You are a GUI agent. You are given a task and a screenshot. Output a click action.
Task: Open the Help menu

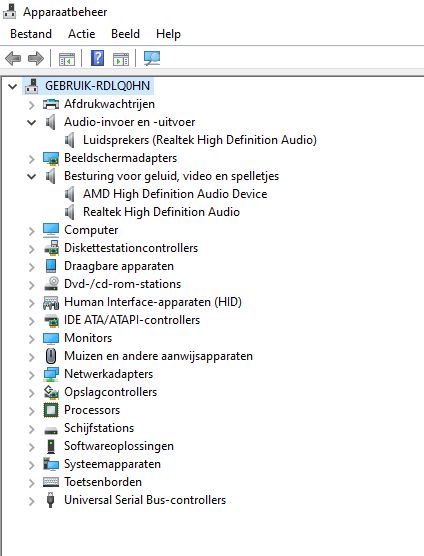pyautogui.click(x=168, y=34)
